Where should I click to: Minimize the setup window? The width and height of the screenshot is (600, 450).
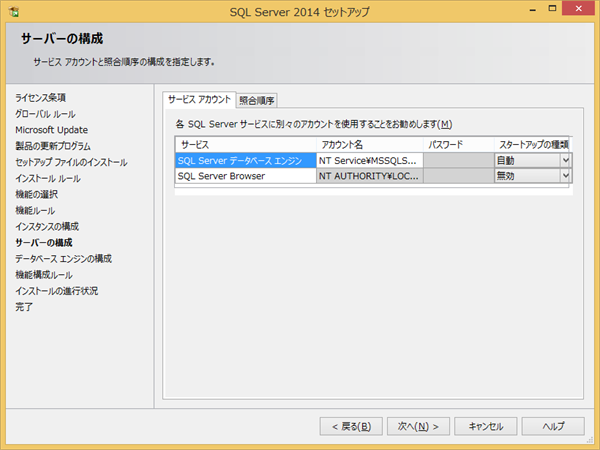click(532, 9)
